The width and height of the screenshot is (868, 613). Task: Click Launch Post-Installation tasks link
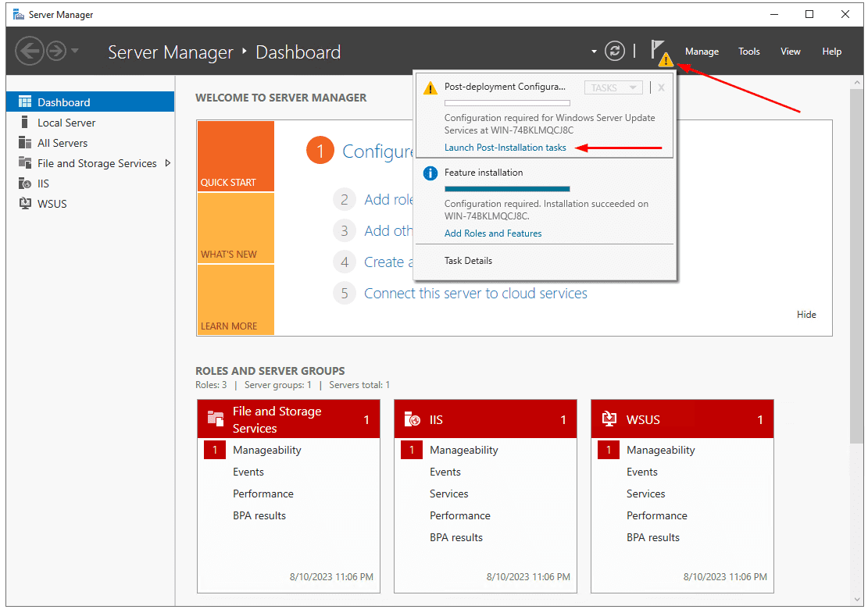(x=505, y=147)
